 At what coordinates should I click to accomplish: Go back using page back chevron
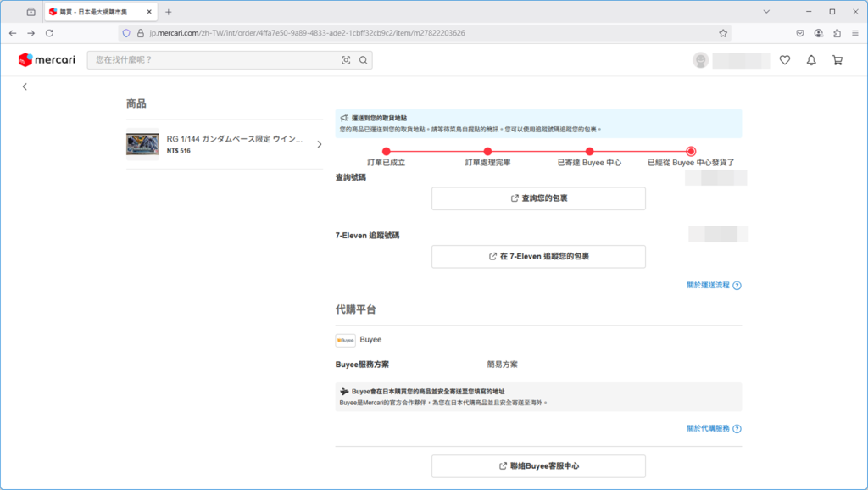[25, 86]
